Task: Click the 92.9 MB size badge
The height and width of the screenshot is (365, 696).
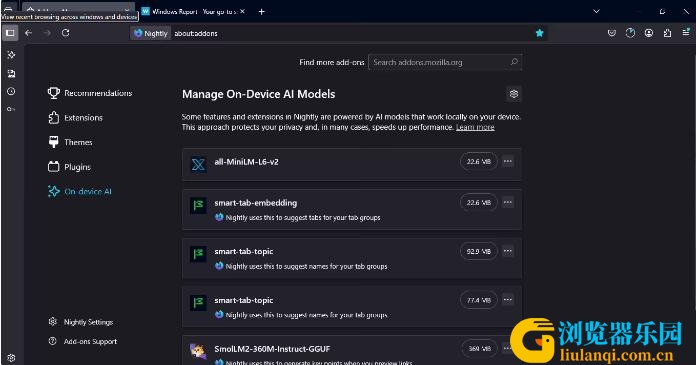Action: (478, 251)
